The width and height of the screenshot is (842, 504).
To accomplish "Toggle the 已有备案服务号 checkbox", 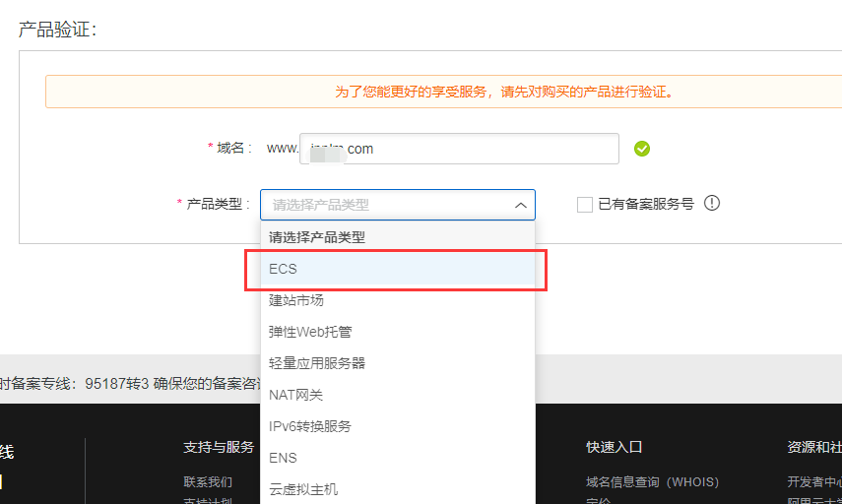I will (585, 205).
